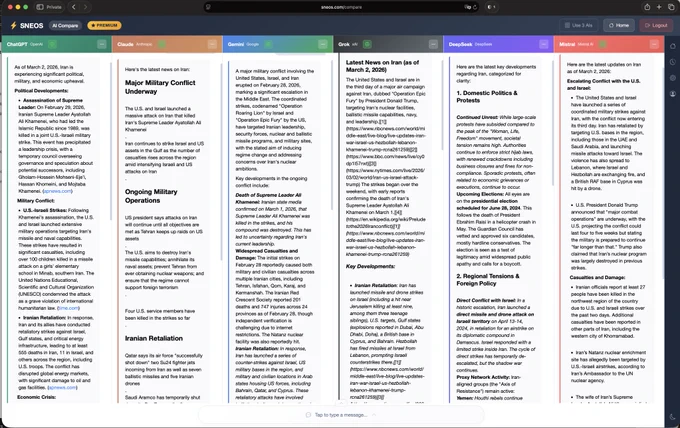The image size is (680, 428).
Task: Collapse the DeepSeek column with minus button
Action: [x=543, y=44]
